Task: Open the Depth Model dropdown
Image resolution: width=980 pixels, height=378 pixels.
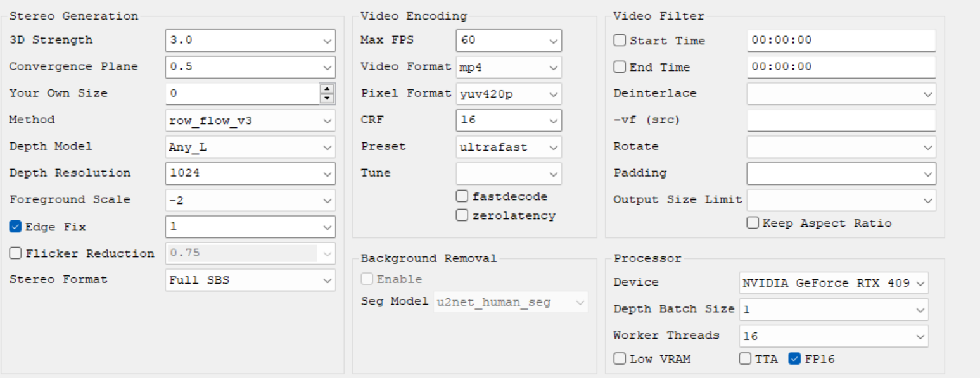Action: pyautogui.click(x=250, y=147)
